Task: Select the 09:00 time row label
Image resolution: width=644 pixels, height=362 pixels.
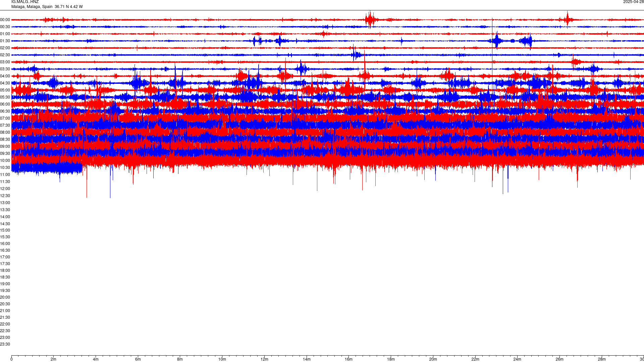Action: [5, 146]
